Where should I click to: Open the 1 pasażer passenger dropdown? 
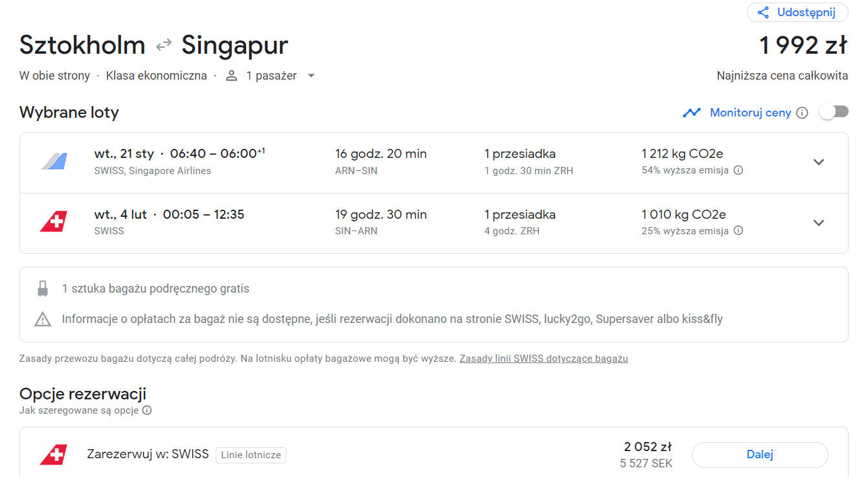pyautogui.click(x=270, y=76)
